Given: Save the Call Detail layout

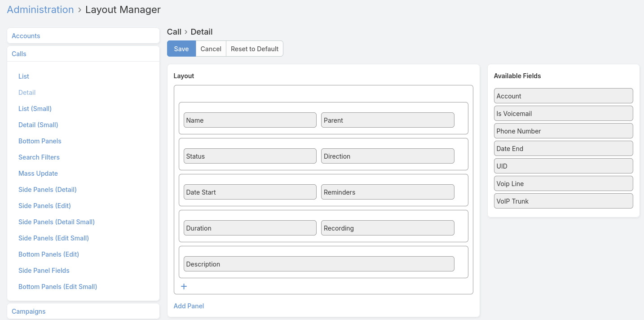Looking at the screenshot, I should click(181, 49).
